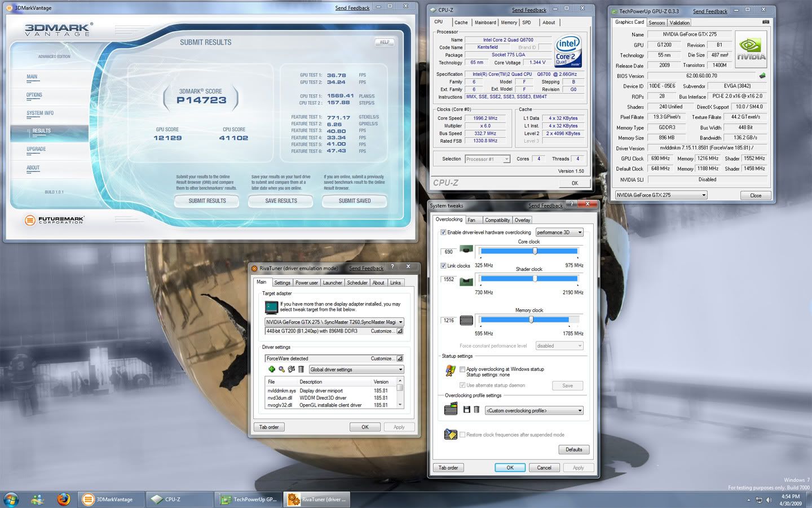Viewport: 812px width, 508px height.
Task: Open the Power user tab in RivaTuner
Action: (x=307, y=283)
